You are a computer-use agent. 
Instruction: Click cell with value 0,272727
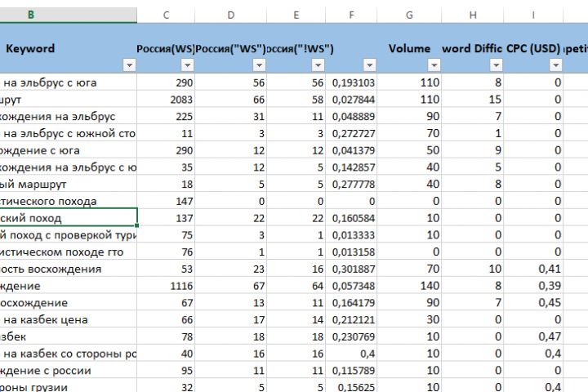[x=351, y=133]
